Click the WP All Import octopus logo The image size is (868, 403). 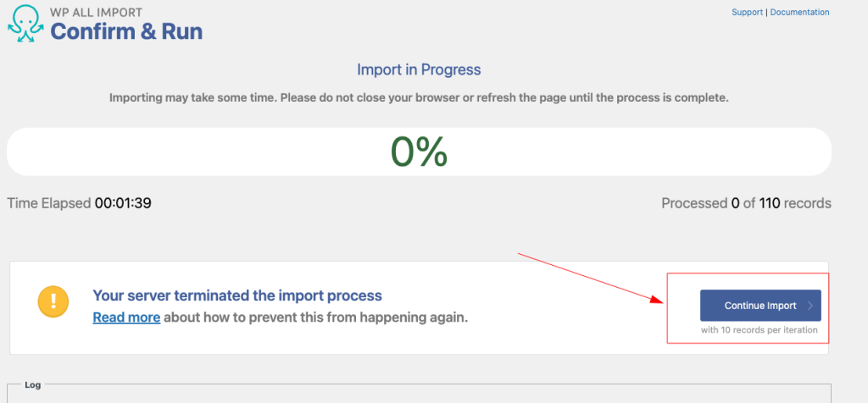click(x=26, y=25)
